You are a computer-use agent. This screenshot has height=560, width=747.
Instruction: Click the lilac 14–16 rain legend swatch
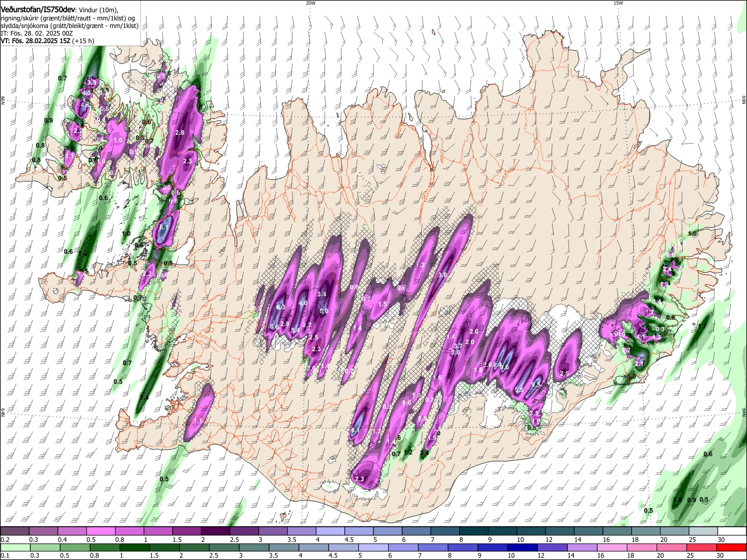[582, 547]
